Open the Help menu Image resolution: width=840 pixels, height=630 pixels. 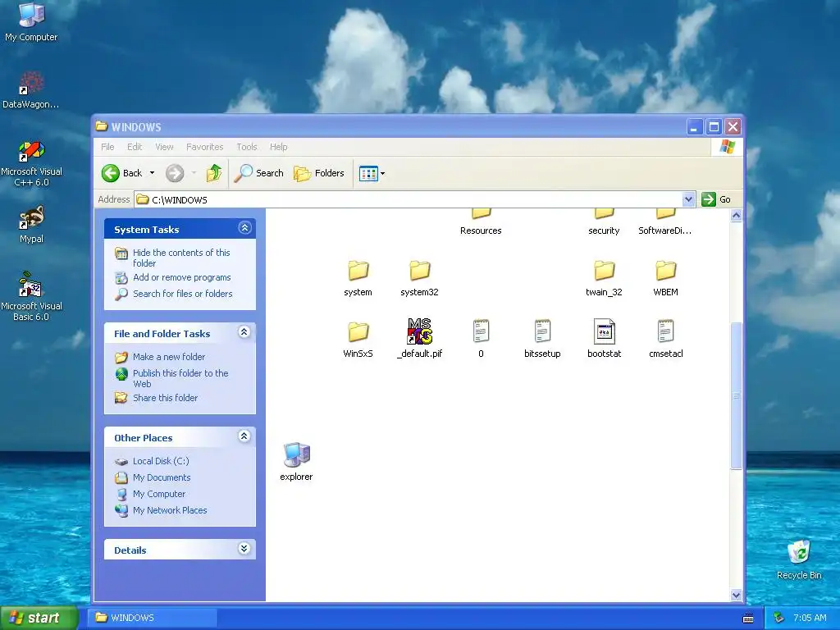tap(279, 147)
